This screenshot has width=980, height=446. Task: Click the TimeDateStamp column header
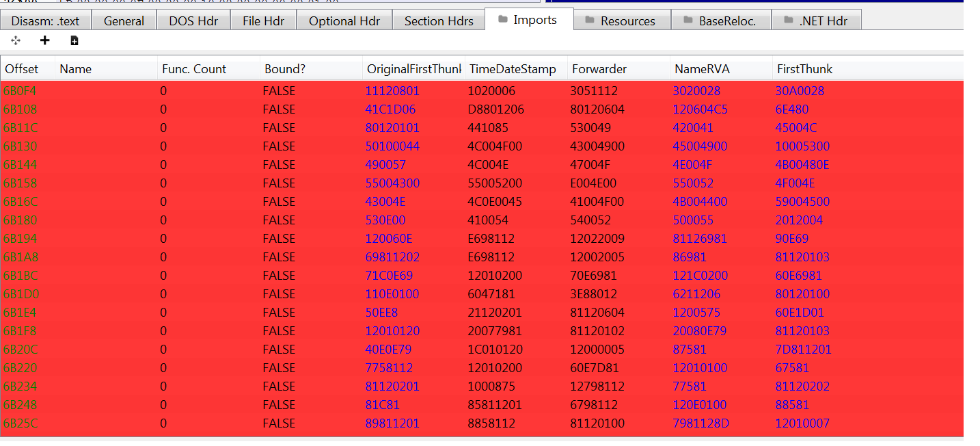pos(516,69)
